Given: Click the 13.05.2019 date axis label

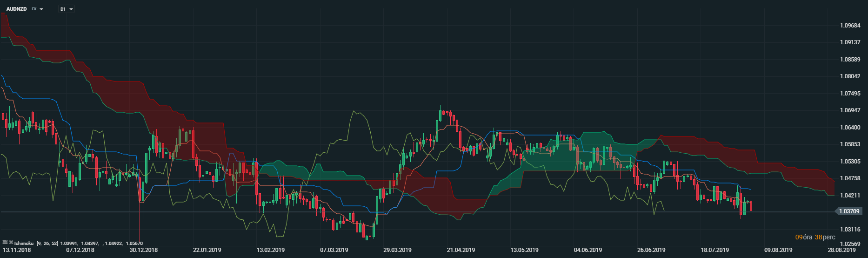Looking at the screenshot, I should pos(524,250).
